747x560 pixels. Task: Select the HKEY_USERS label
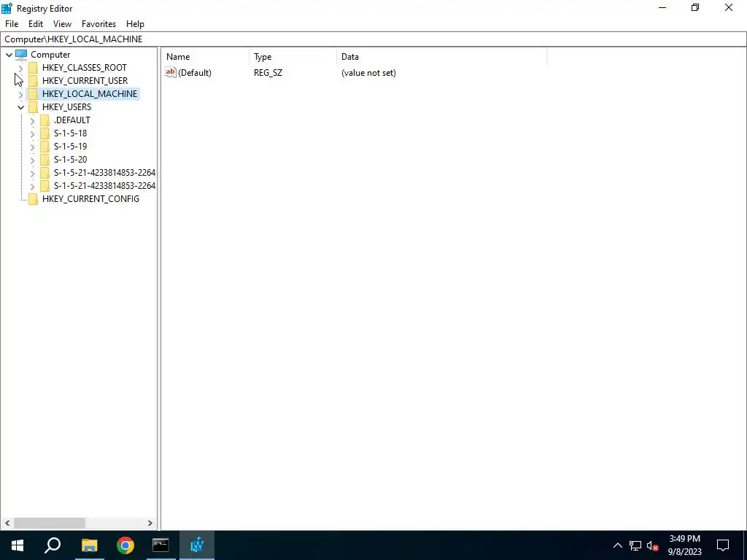point(66,106)
